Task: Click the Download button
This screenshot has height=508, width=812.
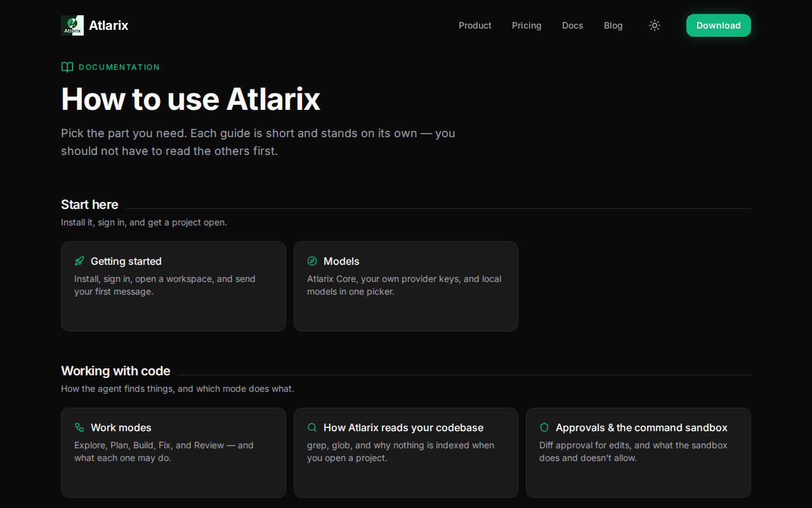Action: (x=719, y=25)
